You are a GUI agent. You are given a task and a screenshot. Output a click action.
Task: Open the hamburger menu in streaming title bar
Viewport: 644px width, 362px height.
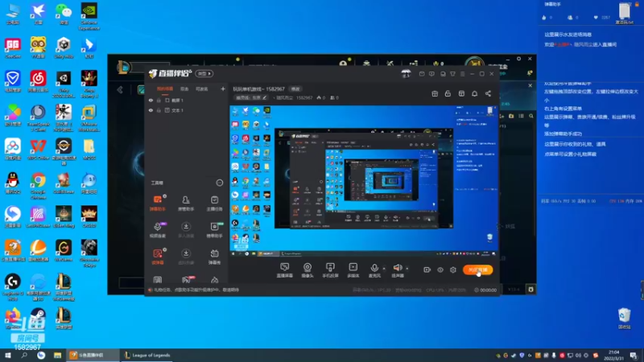[462, 74]
